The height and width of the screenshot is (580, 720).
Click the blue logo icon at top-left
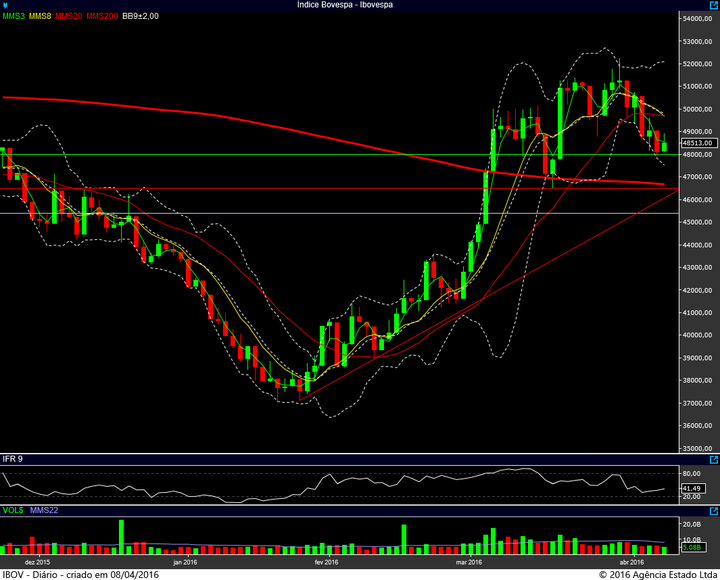pos(5,5)
